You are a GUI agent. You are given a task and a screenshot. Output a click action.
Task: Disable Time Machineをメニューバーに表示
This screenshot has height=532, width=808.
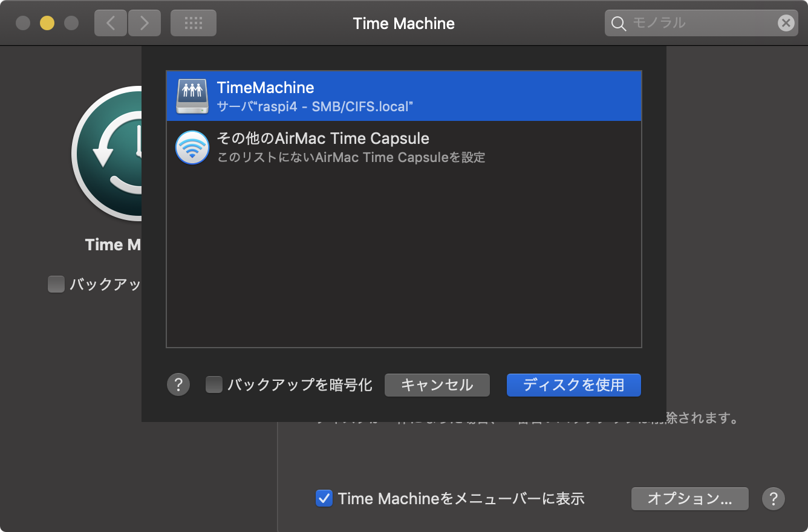tap(325, 498)
